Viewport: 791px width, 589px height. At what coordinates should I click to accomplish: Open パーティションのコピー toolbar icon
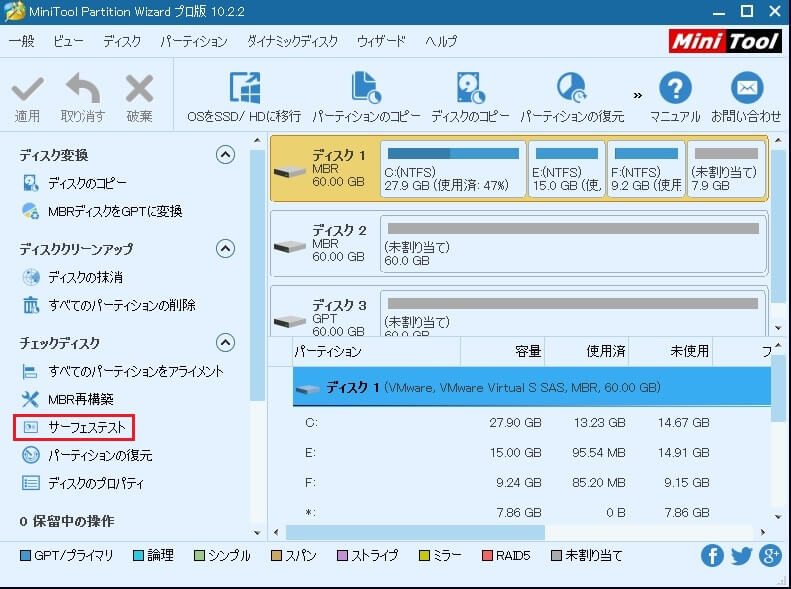pos(366,88)
